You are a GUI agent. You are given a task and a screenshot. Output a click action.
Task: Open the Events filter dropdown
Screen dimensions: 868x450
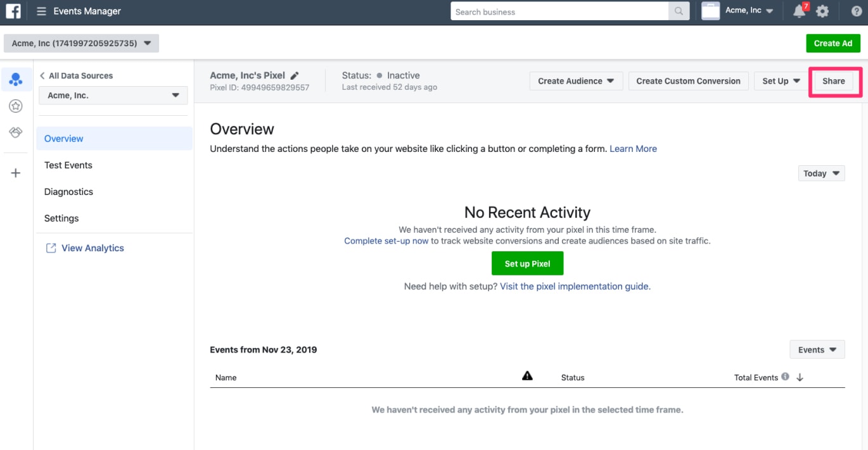pos(817,350)
